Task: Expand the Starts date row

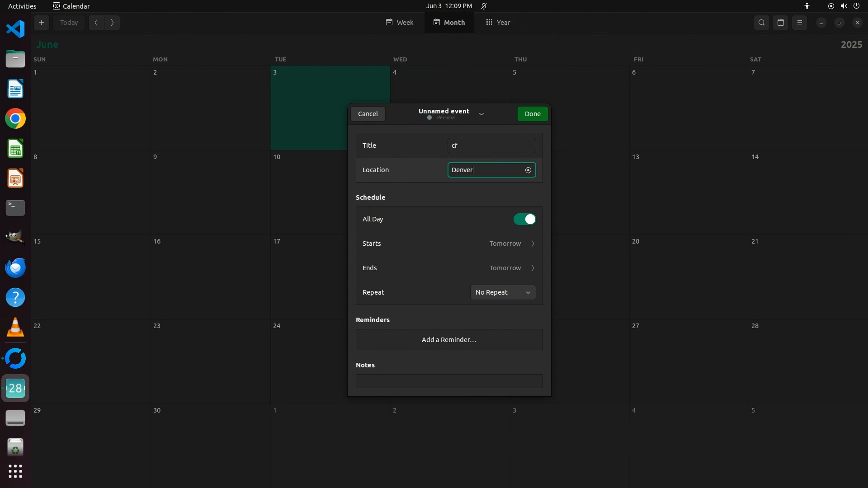Action: [512, 244]
